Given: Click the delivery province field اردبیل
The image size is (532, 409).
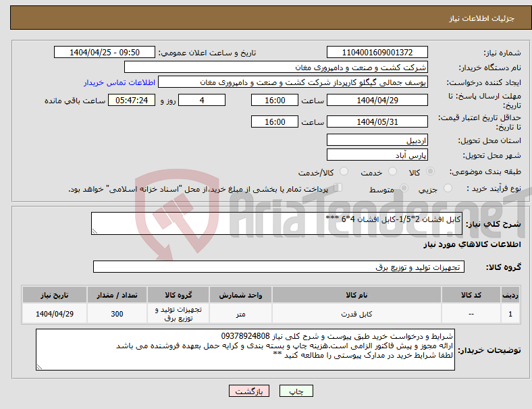Looking at the screenshot, I should coord(377,140).
